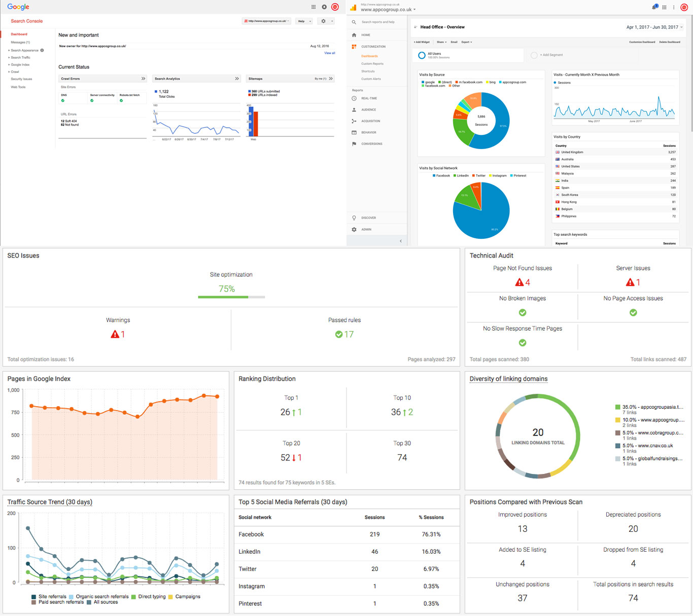Open the property selector http://www.appcogroup.co.uk/
Viewport: 693px width, 616px height.
pyautogui.click(x=266, y=21)
